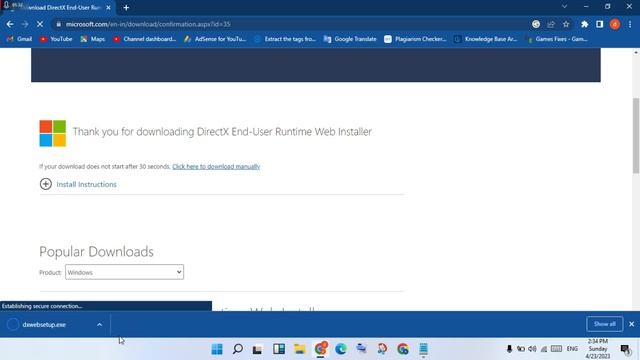Screen dimensions: 640x360
Task: Open Task View on taskbar
Action: [x=258, y=349]
